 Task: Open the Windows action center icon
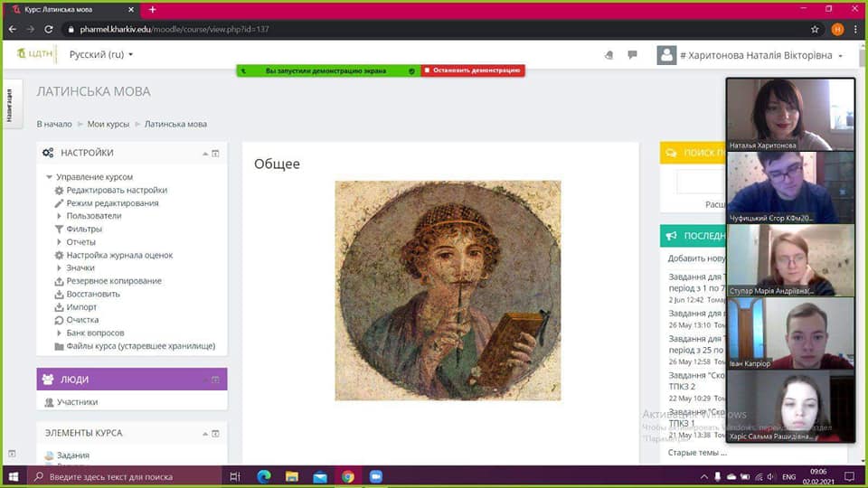pos(850,476)
